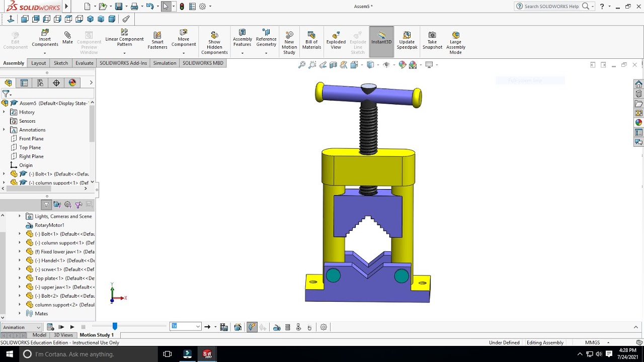
Task: Click the Rebuild traffic light icon
Action: (182, 7)
